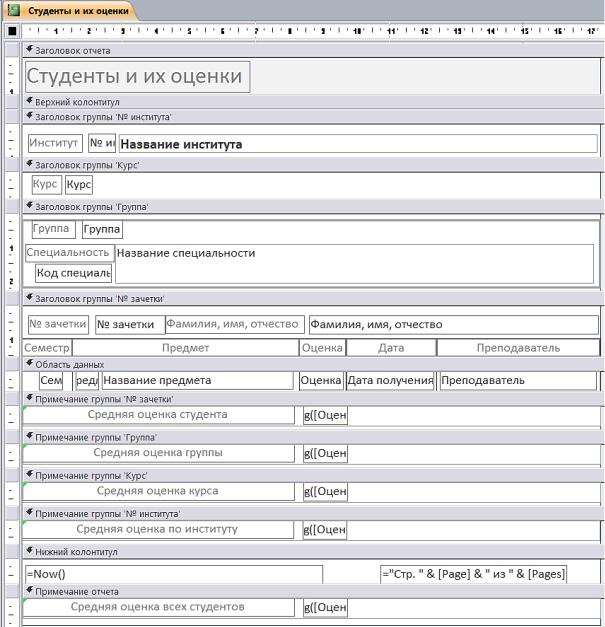605x627 pixels.
Task: Select the black 'Группа' bound field
Action: [102, 230]
